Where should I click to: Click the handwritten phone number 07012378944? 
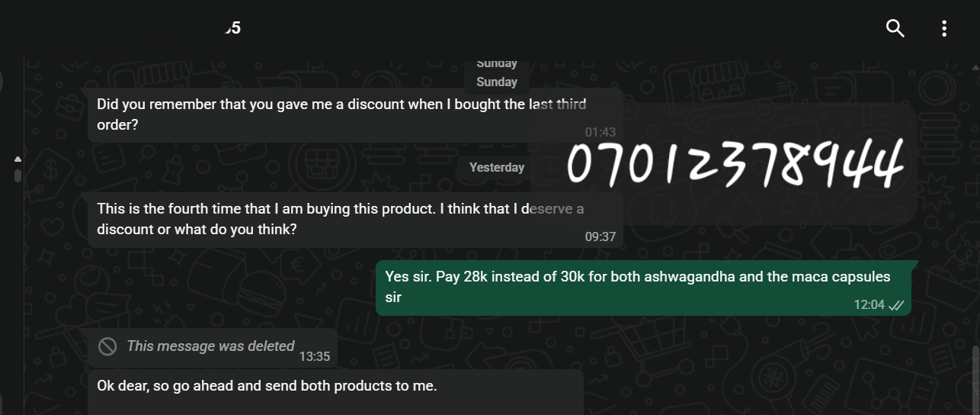click(x=735, y=164)
